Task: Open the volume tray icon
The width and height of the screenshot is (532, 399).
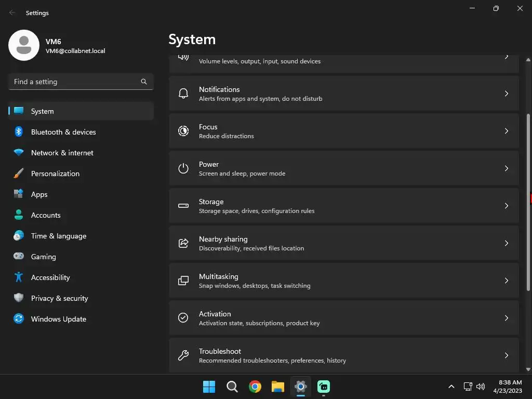Action: click(x=481, y=387)
